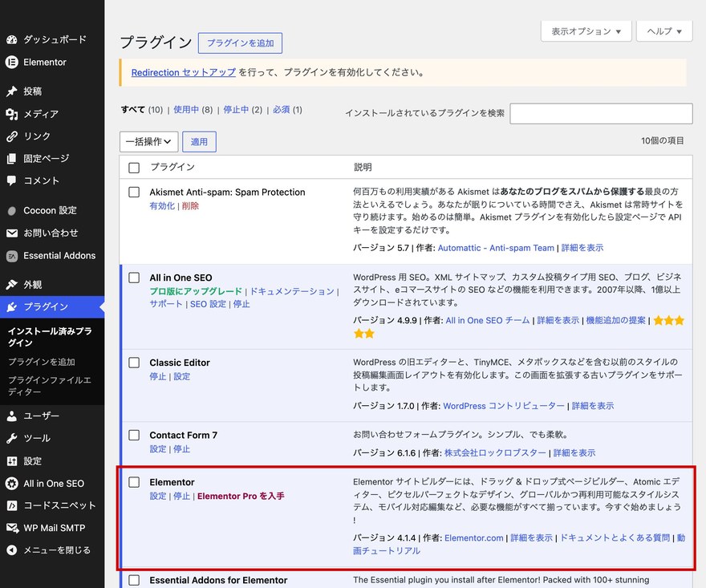This screenshot has width=706, height=588.
Task: Click the envelope icon beside お問い合わせ
Action: pyautogui.click(x=12, y=233)
